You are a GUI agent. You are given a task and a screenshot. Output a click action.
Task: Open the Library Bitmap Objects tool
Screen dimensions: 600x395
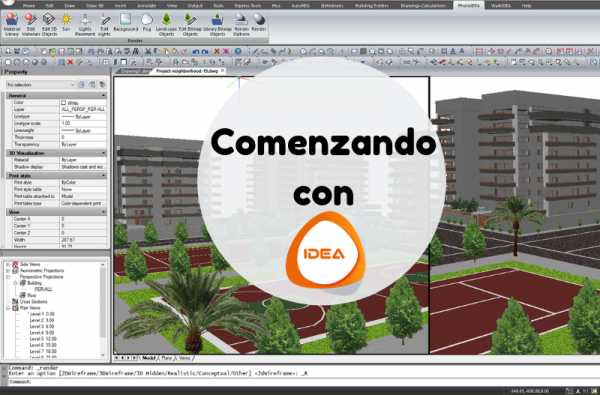217,24
